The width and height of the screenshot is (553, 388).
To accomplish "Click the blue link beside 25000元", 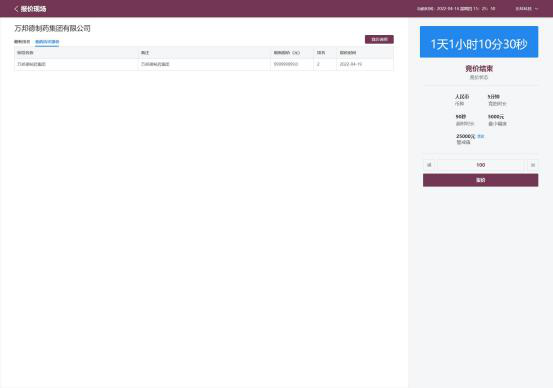I will (480, 136).
